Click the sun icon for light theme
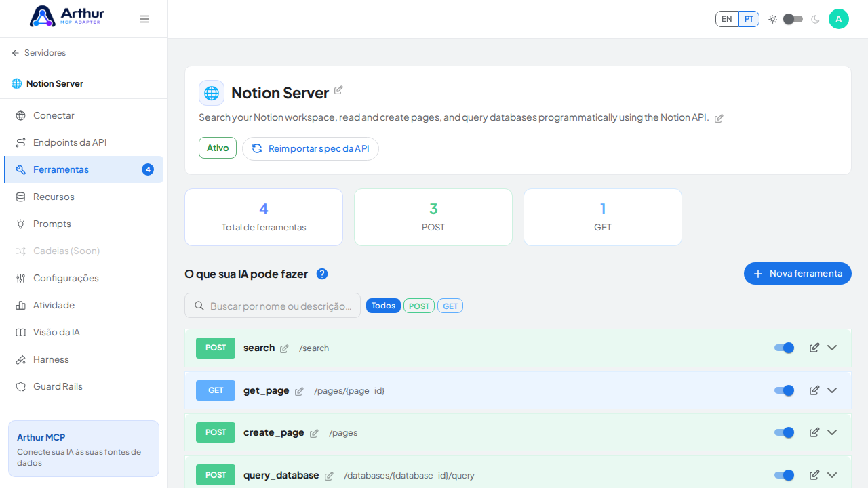 772,19
